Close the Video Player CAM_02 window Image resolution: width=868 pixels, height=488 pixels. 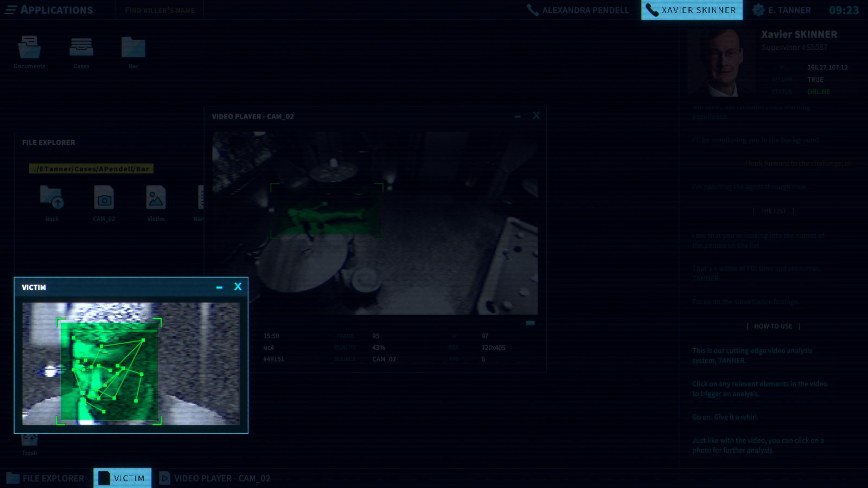coord(536,116)
